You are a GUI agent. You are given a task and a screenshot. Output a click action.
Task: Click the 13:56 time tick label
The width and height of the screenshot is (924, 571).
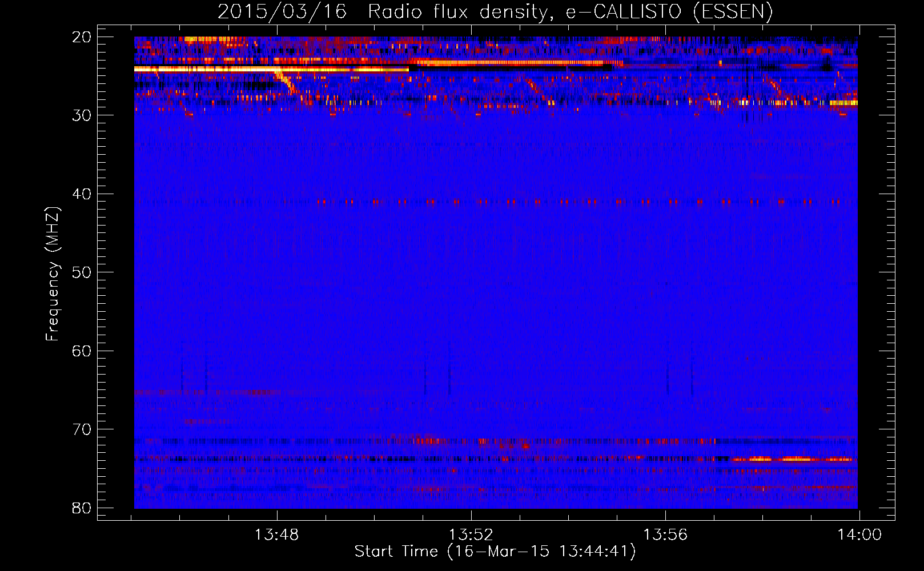coord(665,535)
